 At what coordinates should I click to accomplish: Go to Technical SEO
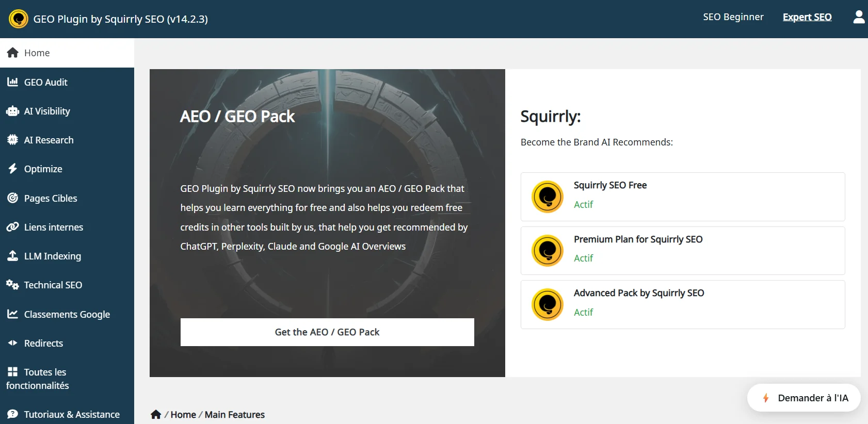pos(67,285)
